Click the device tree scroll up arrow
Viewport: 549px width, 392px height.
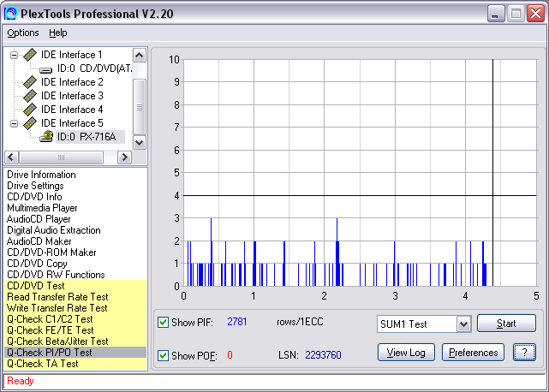(140, 56)
